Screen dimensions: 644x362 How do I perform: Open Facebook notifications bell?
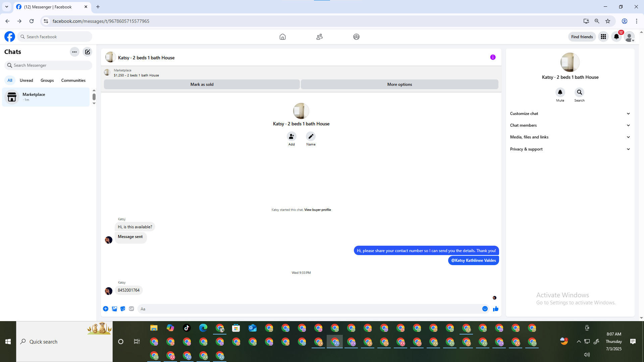pyautogui.click(x=616, y=37)
